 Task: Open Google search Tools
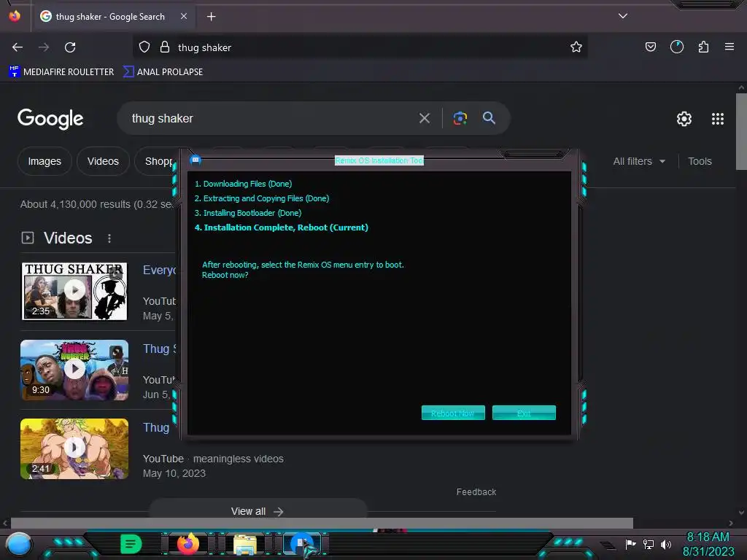coord(700,161)
